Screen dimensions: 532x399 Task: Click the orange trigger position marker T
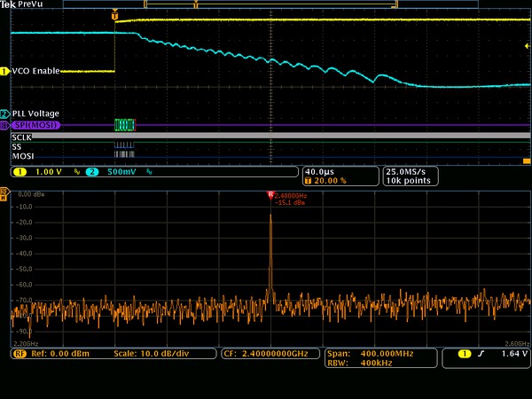(x=113, y=16)
